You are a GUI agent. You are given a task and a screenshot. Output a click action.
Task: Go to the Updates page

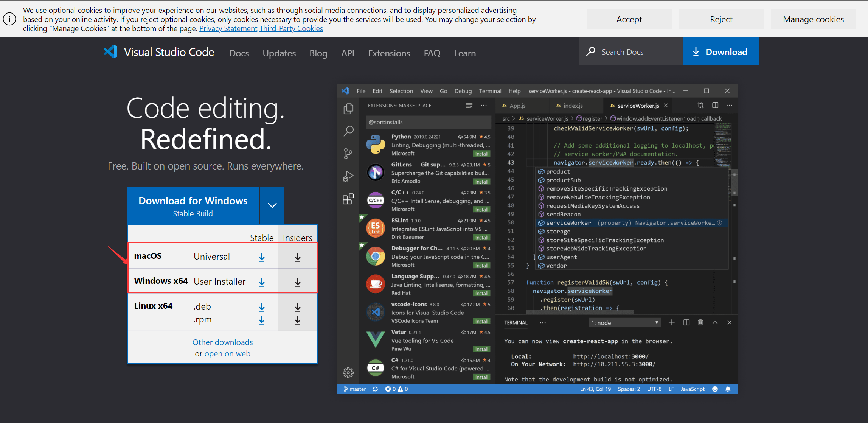tap(279, 53)
